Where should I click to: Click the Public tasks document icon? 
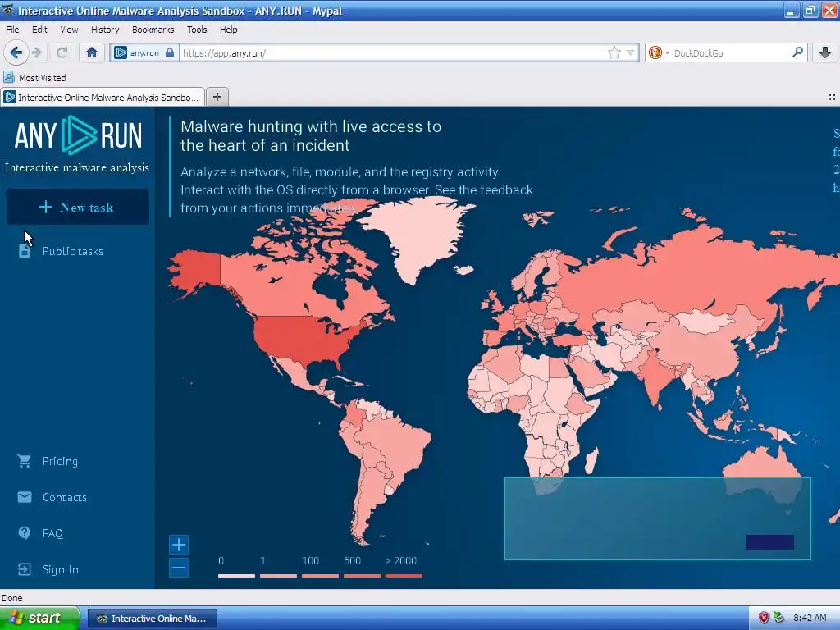(x=25, y=251)
